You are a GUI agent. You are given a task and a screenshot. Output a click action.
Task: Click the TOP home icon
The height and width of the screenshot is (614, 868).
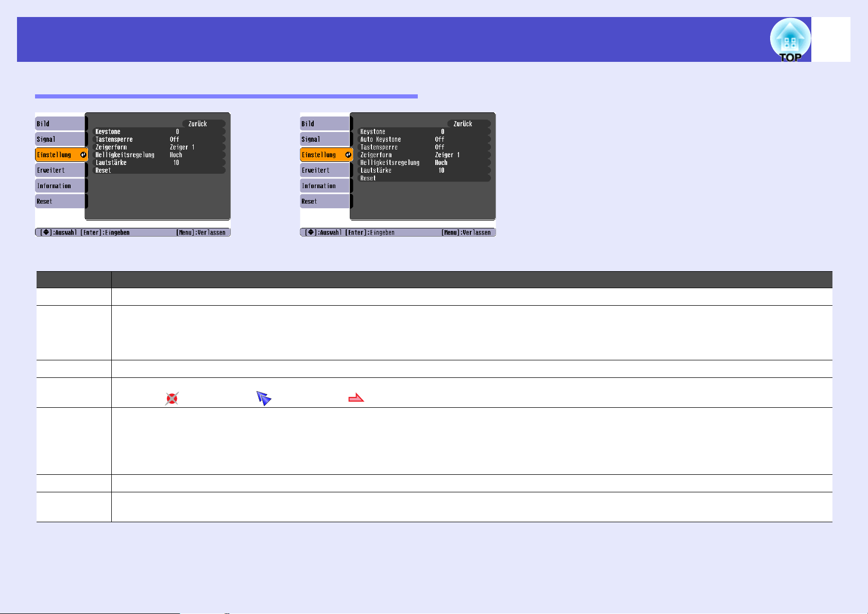coord(790,40)
